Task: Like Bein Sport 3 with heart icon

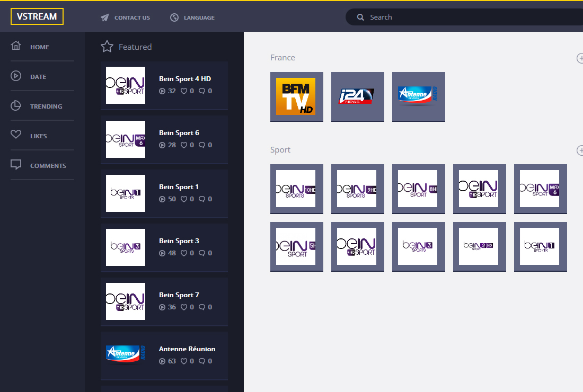Action: 184,253
